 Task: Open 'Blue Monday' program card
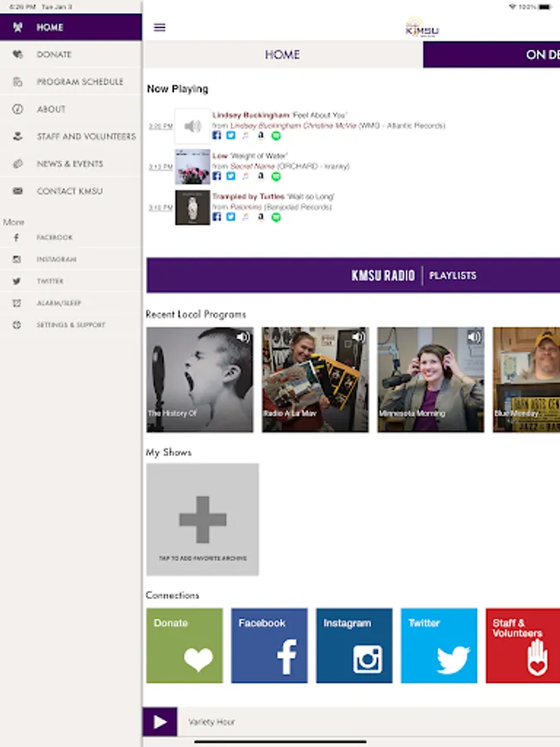(526, 379)
